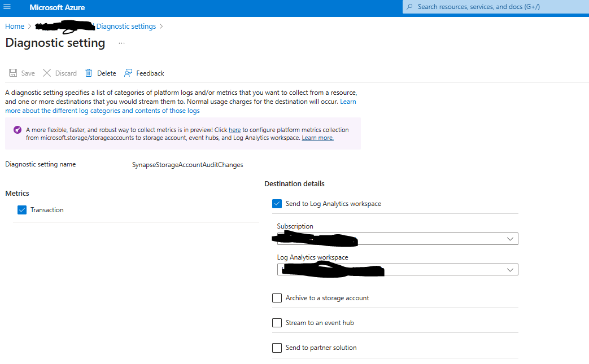Click the Feedback person icon
Screen dimensions: 589x364
128,73
